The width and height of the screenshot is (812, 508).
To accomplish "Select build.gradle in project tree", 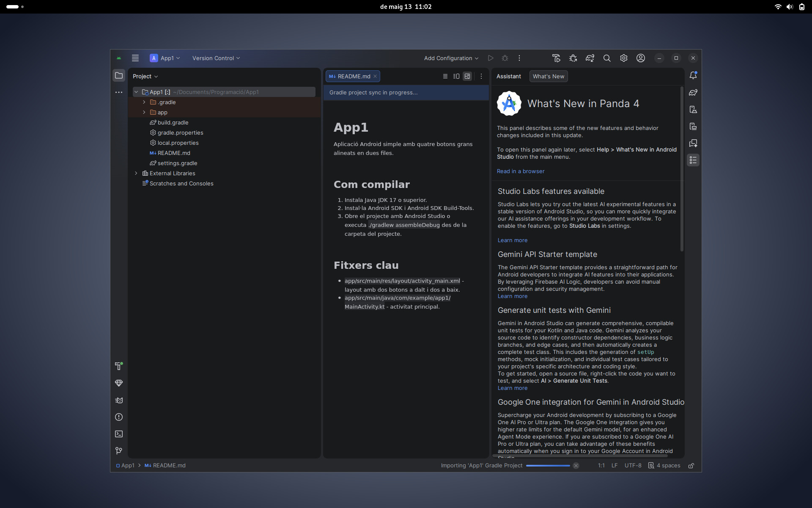I will point(169,122).
